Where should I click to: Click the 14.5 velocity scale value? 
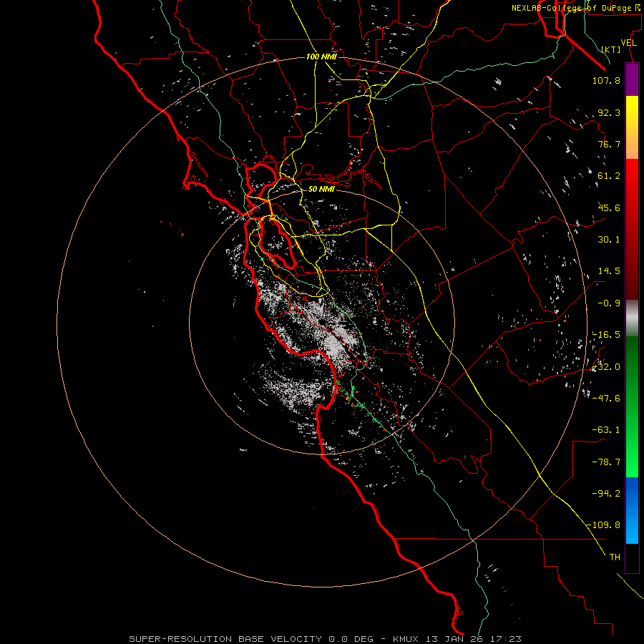[x=609, y=271]
